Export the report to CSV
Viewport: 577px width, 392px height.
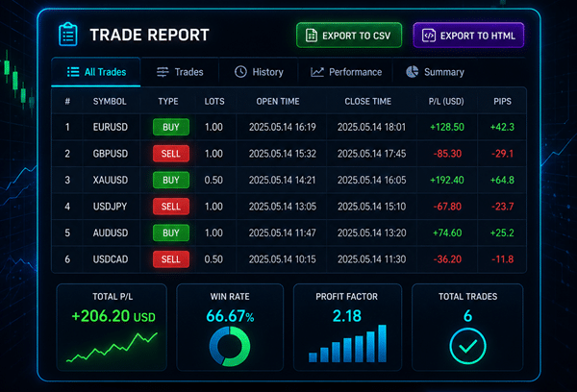pyautogui.click(x=349, y=36)
